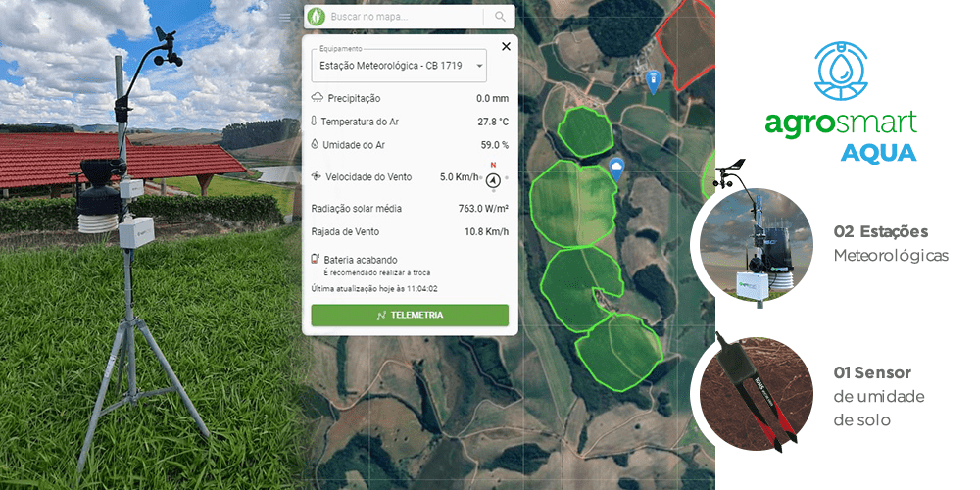Click '02 Estações Meteorológicas' text
Image resolution: width=980 pixels, height=490 pixels.
coord(891,244)
